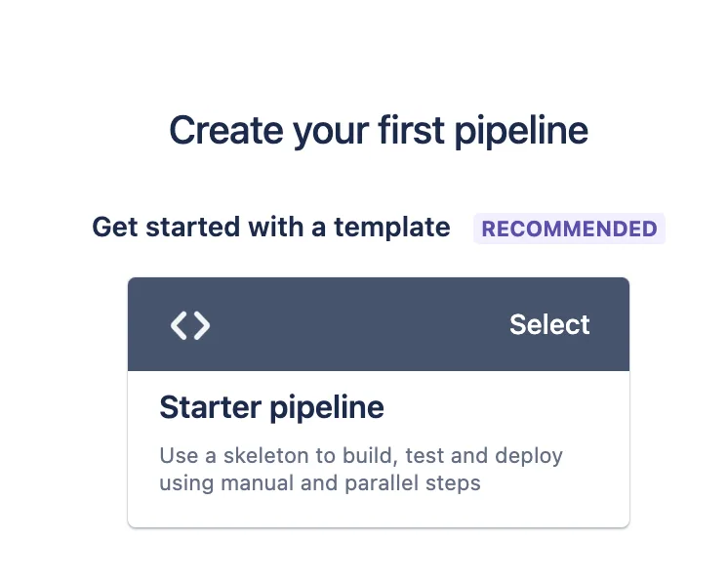Click the word "deploy" in the card description
This screenshot has height=584, width=728.
529,457
